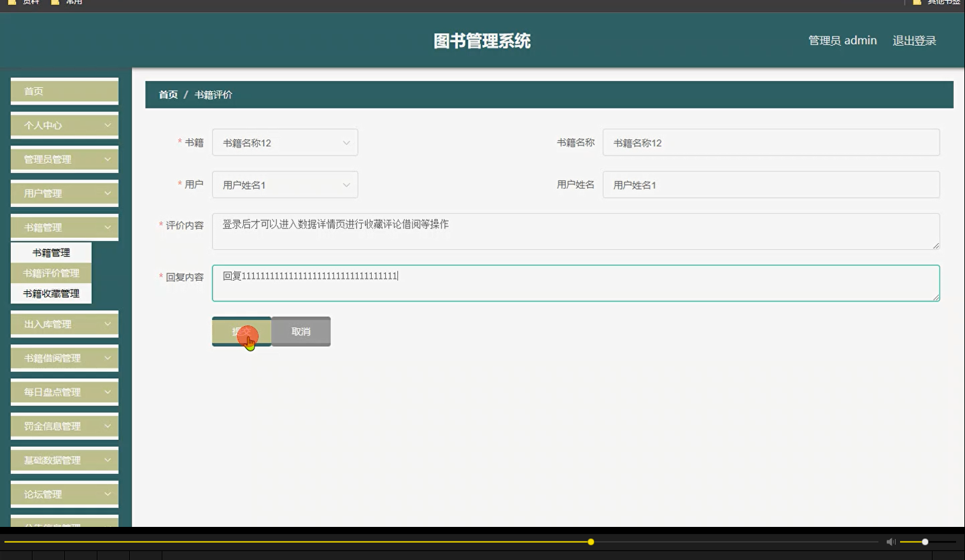Expand the 出入库管理 sidebar section
Screen dimensions: 965x560
coord(64,324)
